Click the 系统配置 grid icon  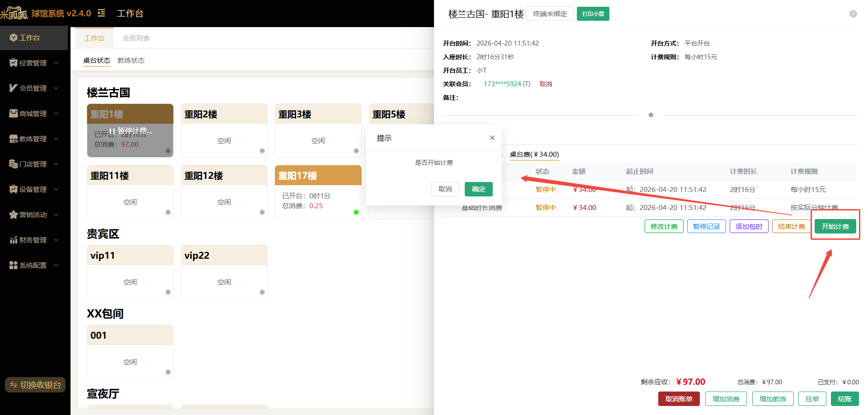(14, 265)
